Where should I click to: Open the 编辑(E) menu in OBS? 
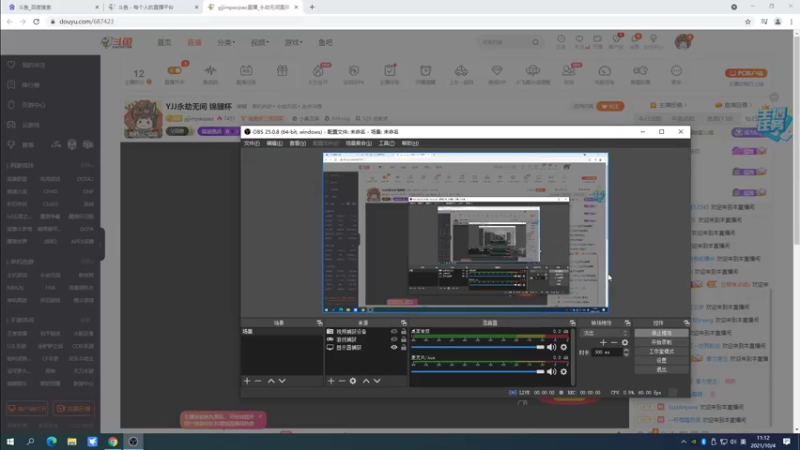(x=274, y=143)
